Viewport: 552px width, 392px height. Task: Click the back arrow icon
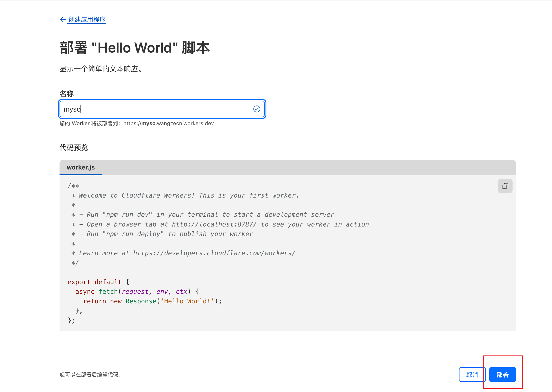click(x=63, y=20)
